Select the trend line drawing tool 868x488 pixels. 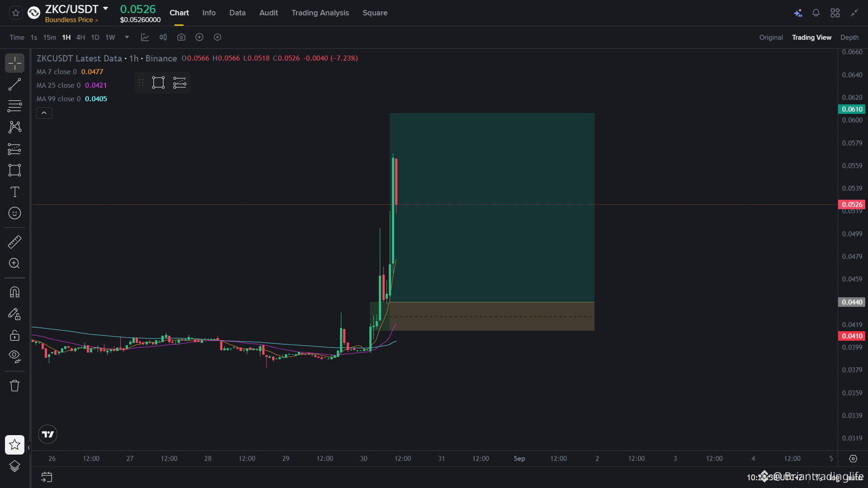[14, 84]
